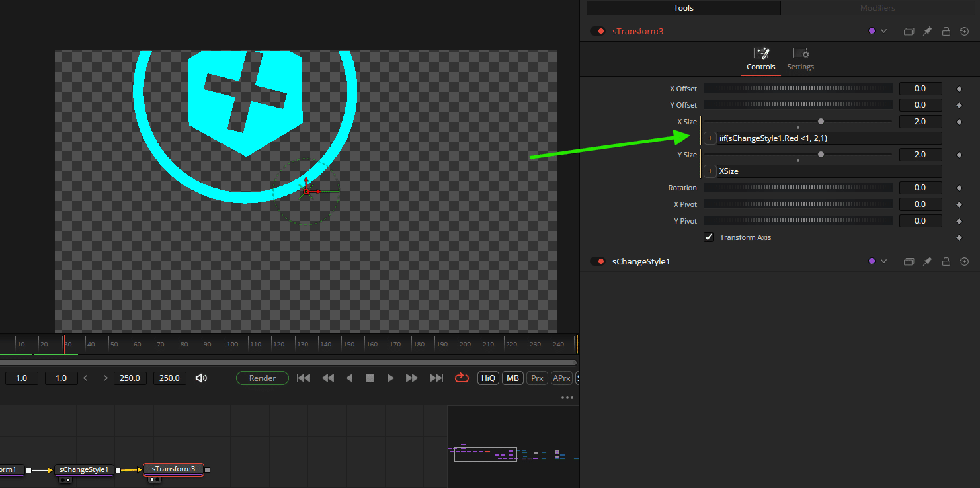Toggle the Transform Axis checkbox
Screen dimensions: 980x488
708,237
